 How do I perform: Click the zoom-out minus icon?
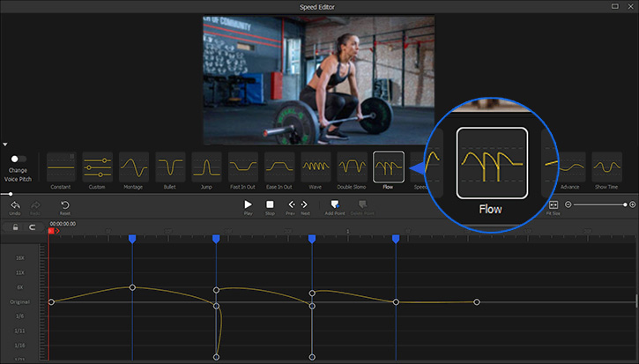[x=568, y=204]
